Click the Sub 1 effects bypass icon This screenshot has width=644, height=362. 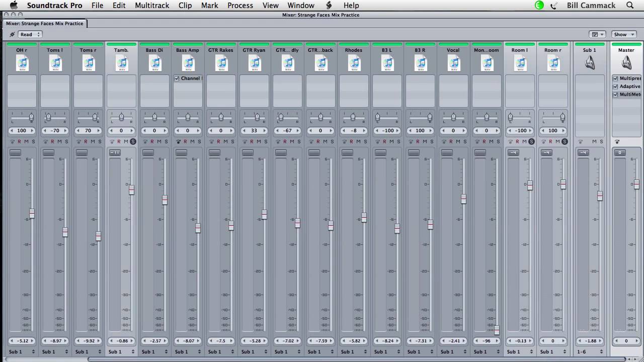[x=581, y=142]
